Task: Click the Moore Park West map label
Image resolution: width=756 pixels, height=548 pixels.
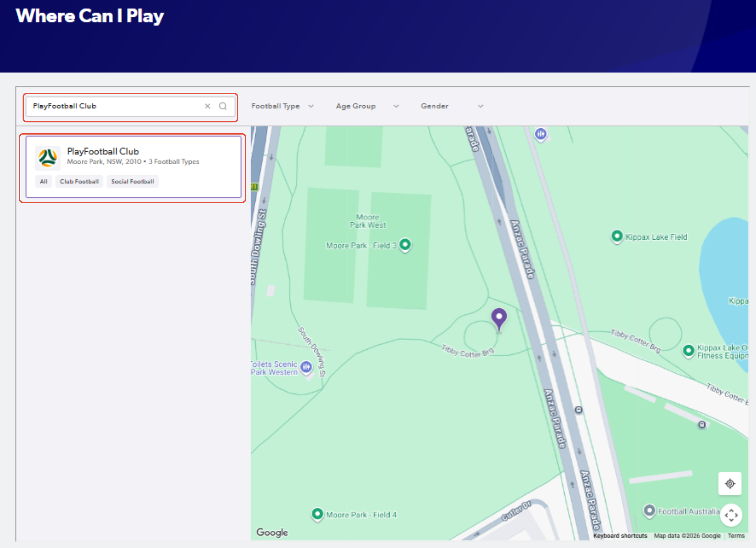Action: pos(368,221)
